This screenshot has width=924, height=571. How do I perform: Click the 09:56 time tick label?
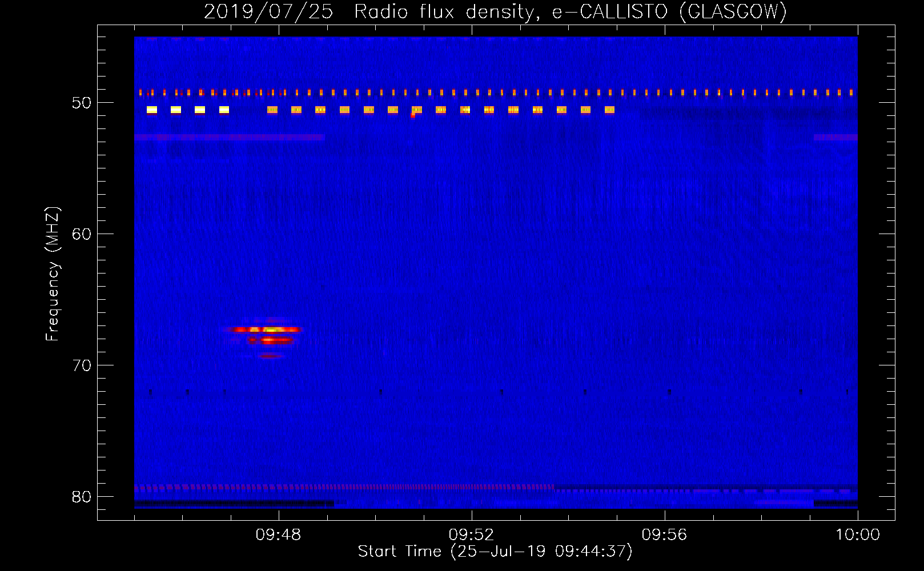click(x=664, y=535)
